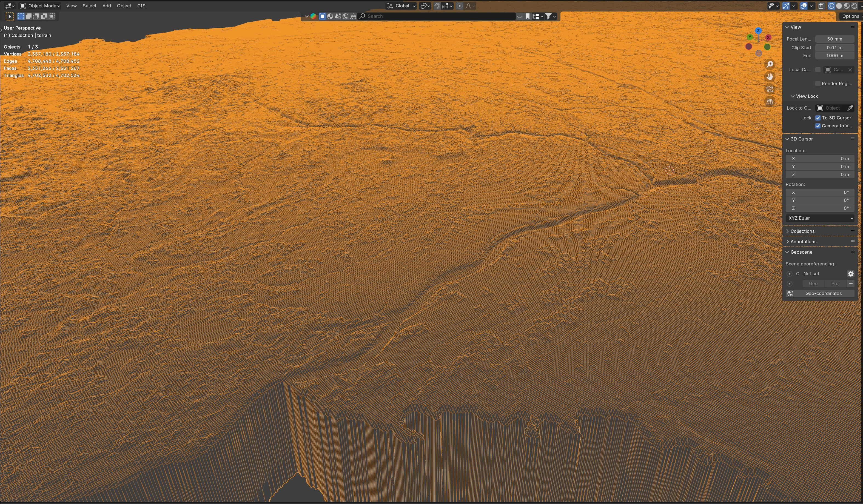863x504 pixels.
Task: Click the gear icon in Geoscene panel
Action: pyautogui.click(x=850, y=274)
